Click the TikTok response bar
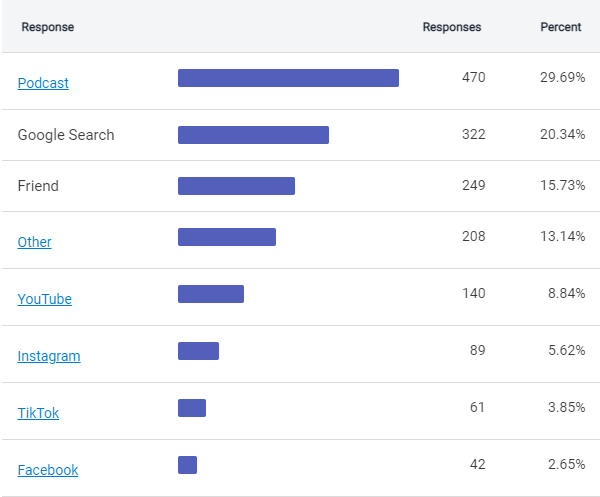The image size is (600, 497). (192, 408)
